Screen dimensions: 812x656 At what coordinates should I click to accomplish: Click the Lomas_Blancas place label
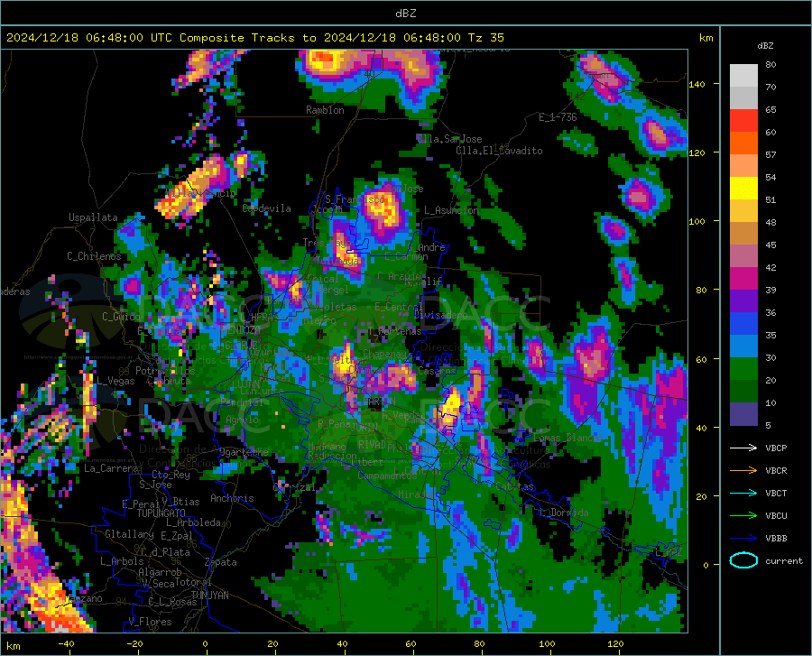[x=568, y=438]
